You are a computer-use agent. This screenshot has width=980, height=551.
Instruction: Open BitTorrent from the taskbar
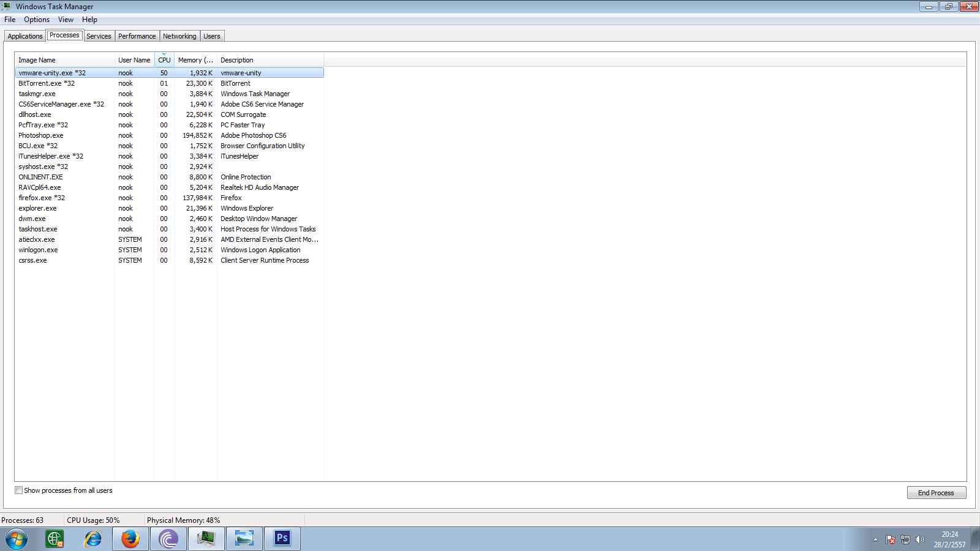(168, 539)
